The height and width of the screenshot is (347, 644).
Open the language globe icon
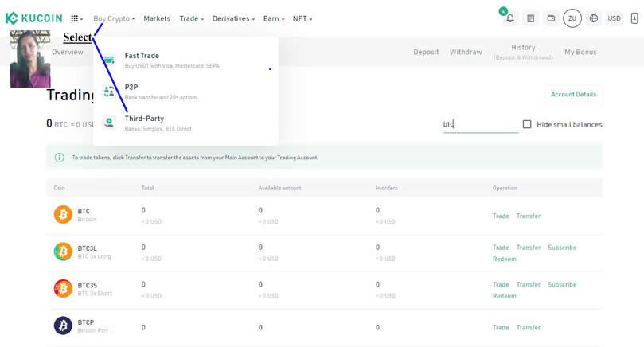(594, 18)
